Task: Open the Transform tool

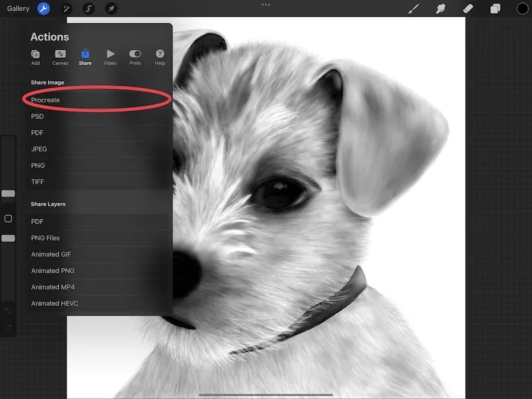Action: [x=112, y=9]
